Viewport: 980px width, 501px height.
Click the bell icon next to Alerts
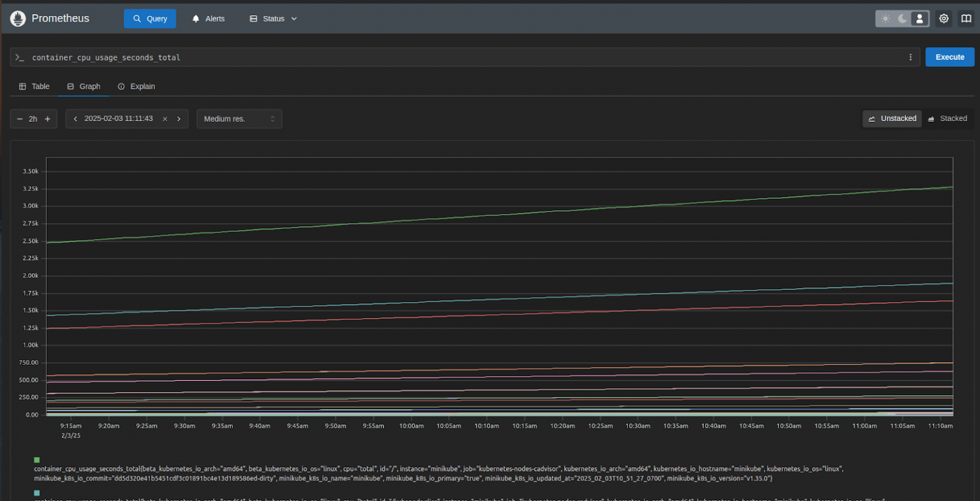(x=195, y=18)
